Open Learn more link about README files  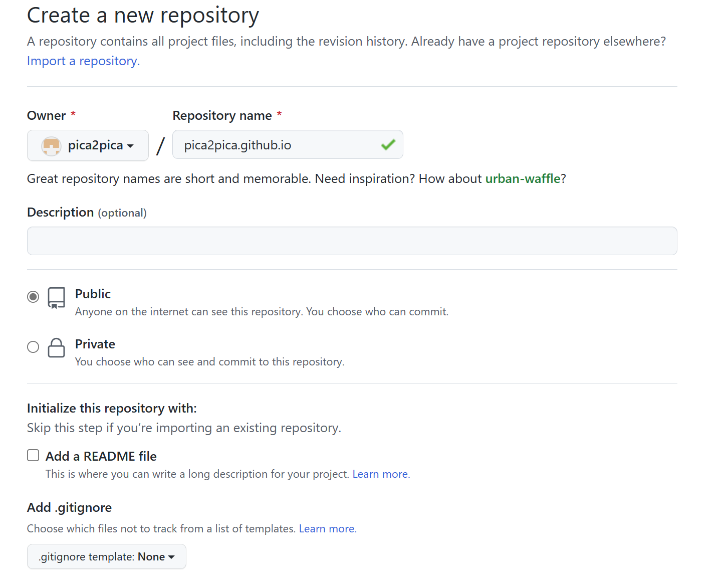pyautogui.click(x=381, y=474)
